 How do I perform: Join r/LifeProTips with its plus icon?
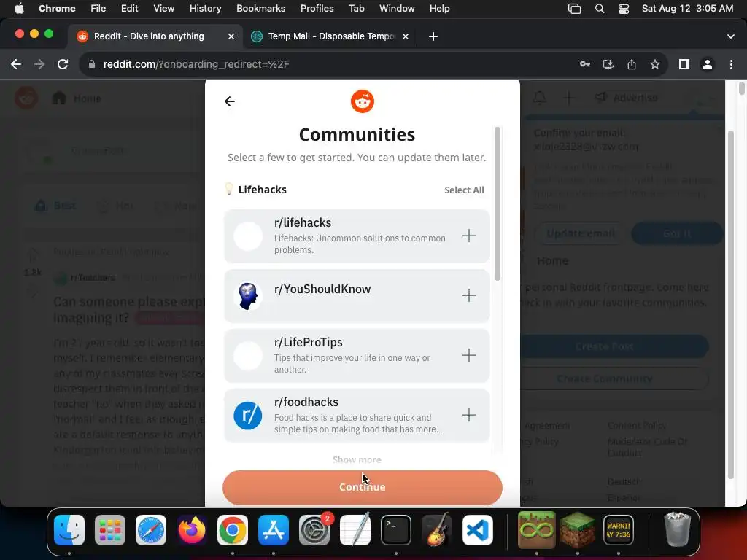pos(469,355)
